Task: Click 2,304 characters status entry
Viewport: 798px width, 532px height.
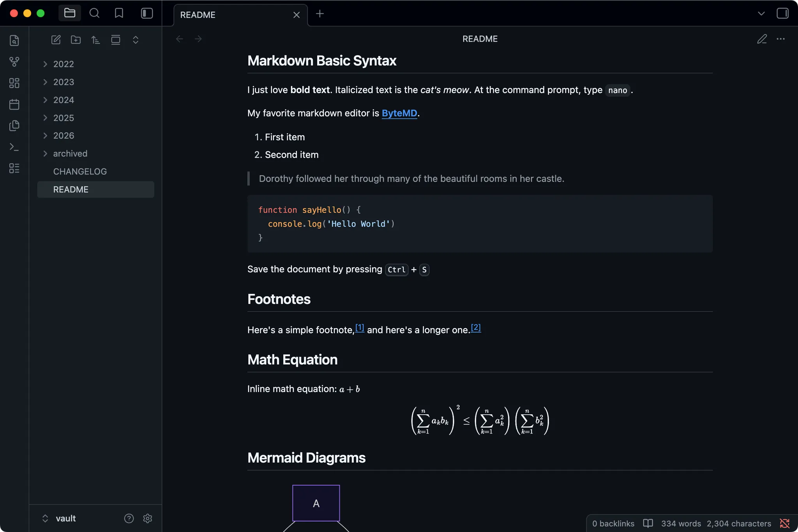Action: click(x=739, y=523)
